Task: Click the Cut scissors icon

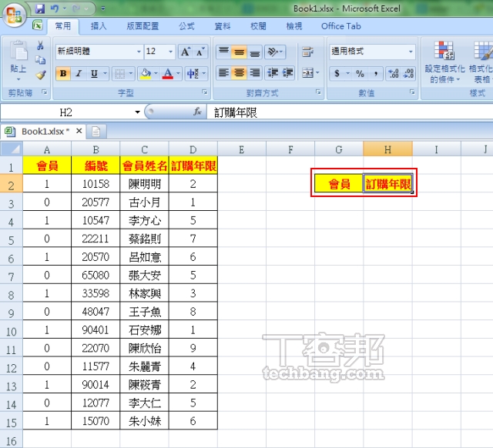Action: 41,46
